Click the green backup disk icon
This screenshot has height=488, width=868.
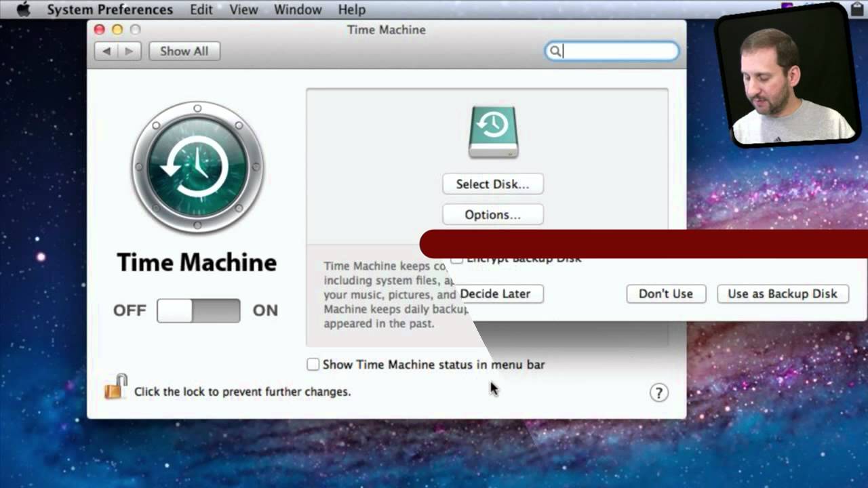tap(493, 132)
